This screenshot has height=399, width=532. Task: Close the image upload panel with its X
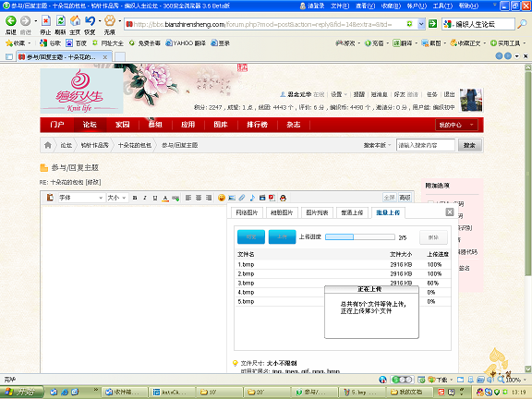[x=450, y=212]
